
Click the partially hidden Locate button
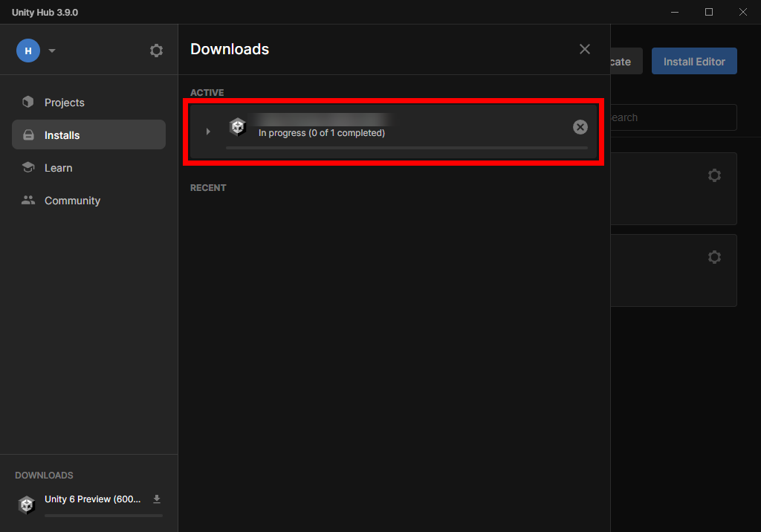pyautogui.click(x=626, y=61)
